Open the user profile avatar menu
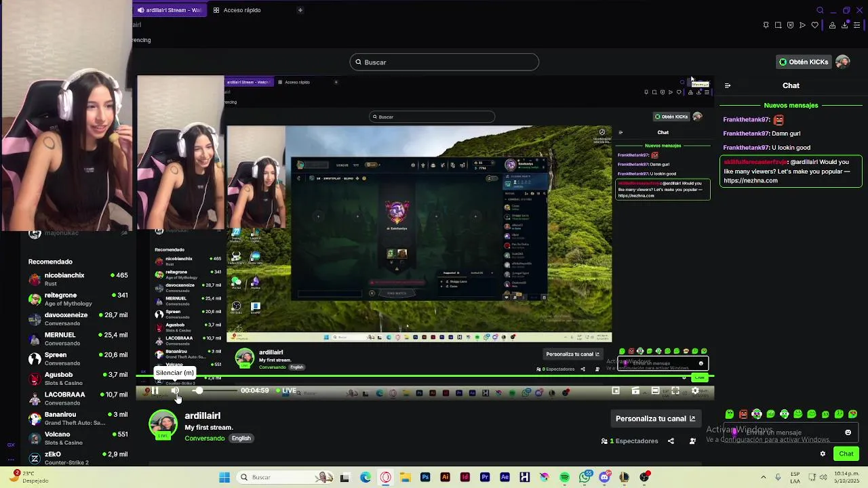 point(843,62)
